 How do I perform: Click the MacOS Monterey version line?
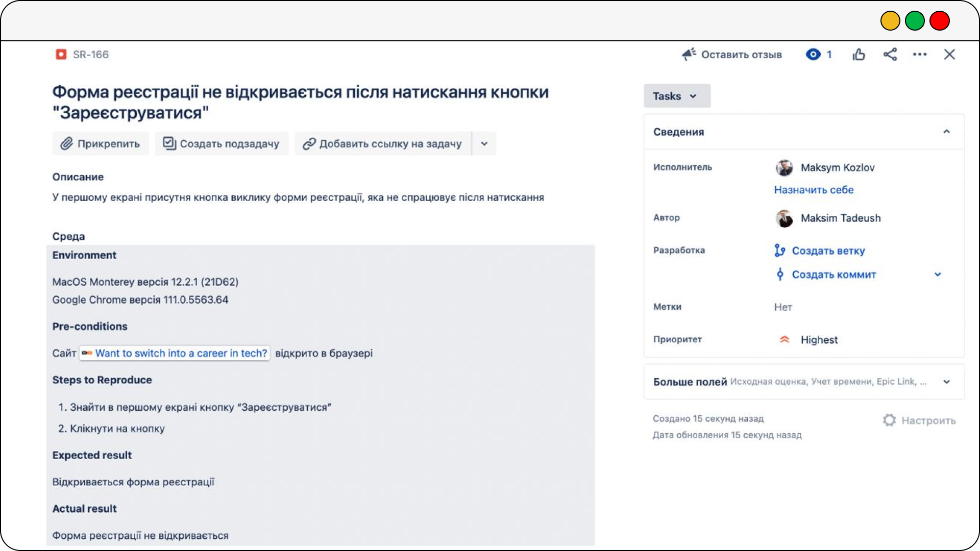145,282
